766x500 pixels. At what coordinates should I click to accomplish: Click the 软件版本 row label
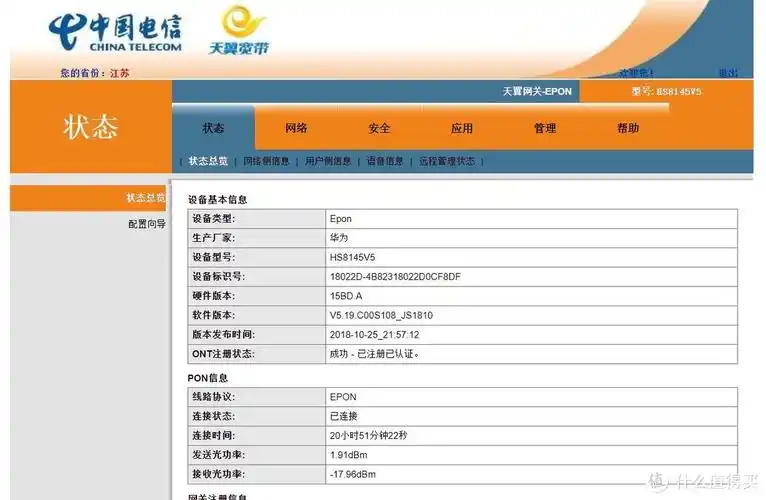213,315
